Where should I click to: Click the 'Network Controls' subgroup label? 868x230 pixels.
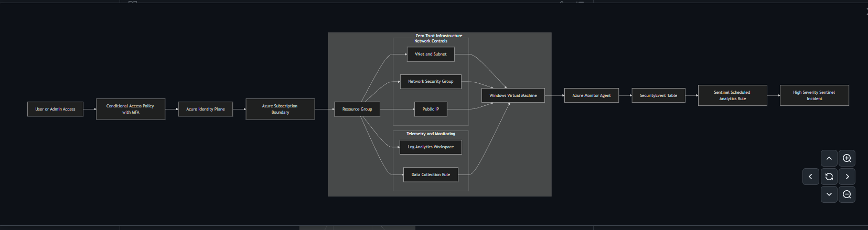[x=431, y=41]
